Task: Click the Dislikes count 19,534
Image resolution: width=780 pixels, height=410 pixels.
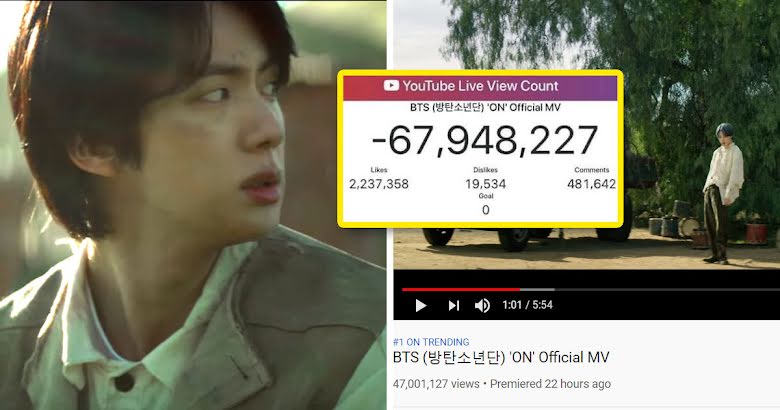Action: pos(486,184)
